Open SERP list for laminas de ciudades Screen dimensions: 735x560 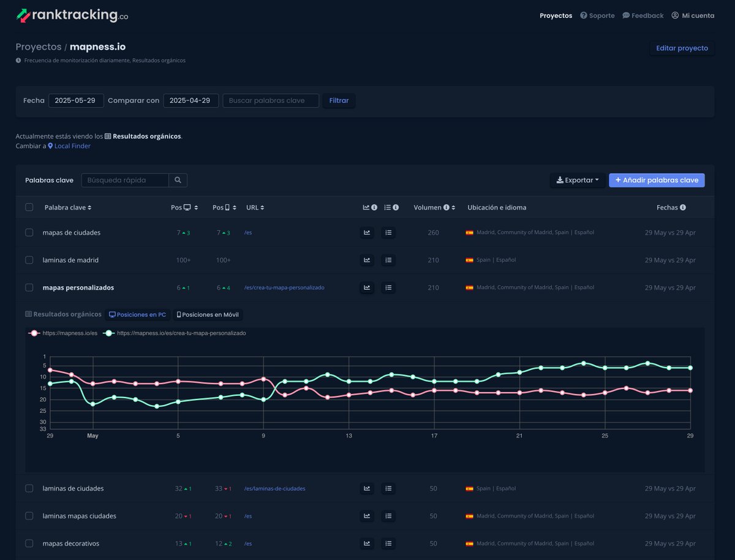tap(388, 488)
